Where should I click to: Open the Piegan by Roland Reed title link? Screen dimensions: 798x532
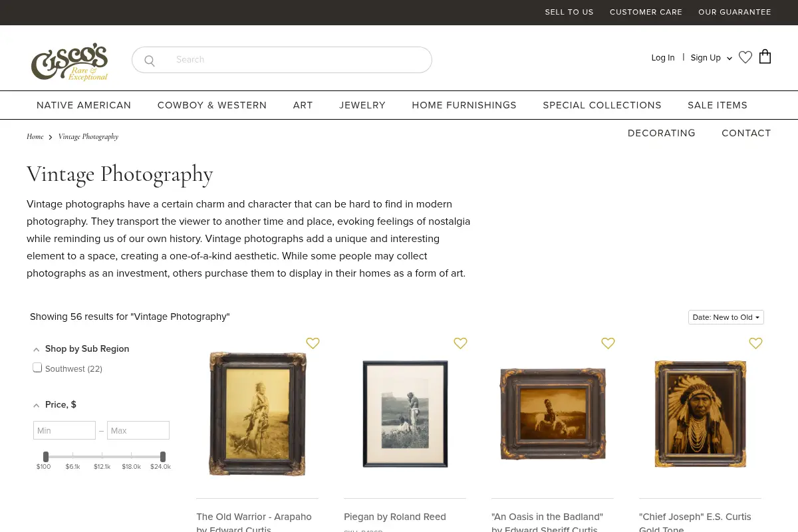pos(395,517)
